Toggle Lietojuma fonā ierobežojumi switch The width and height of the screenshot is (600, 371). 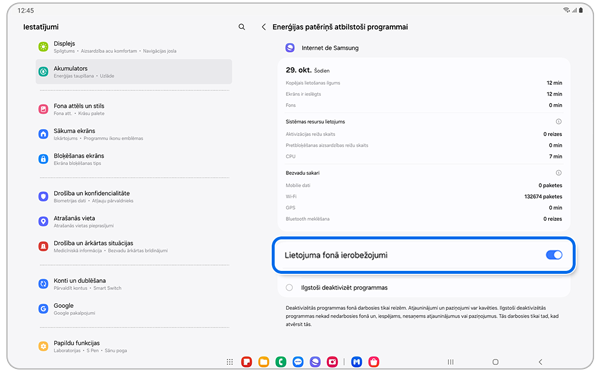[554, 255]
